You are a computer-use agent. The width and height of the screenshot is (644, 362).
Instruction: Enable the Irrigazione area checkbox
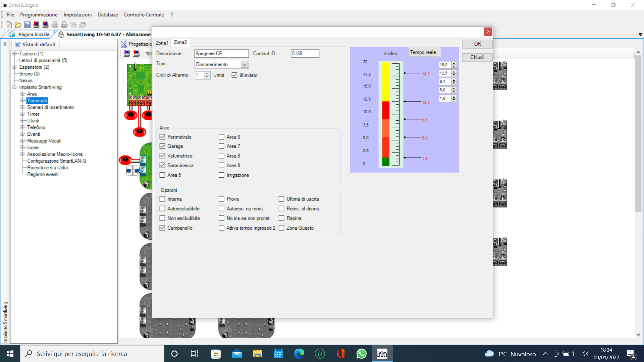(x=221, y=175)
